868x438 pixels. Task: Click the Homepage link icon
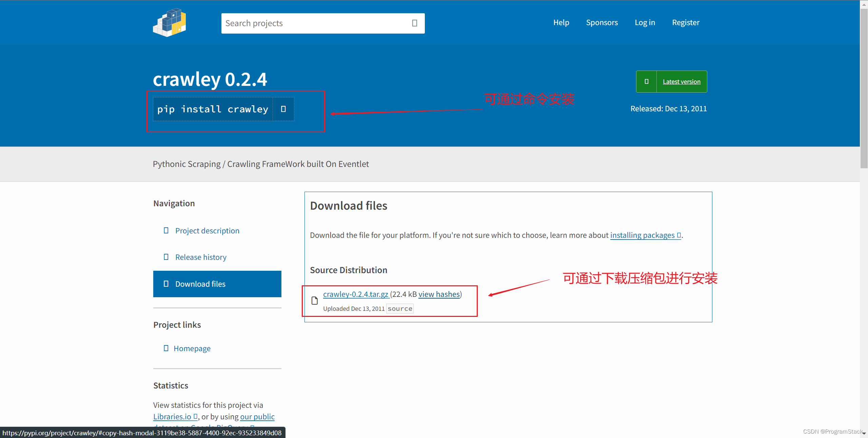(x=166, y=348)
